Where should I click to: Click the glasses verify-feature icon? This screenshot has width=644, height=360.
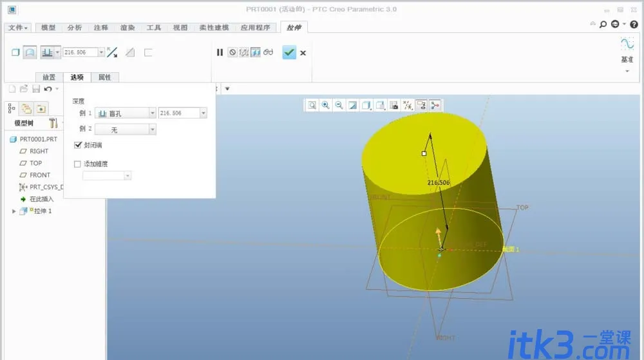pyautogui.click(x=268, y=52)
